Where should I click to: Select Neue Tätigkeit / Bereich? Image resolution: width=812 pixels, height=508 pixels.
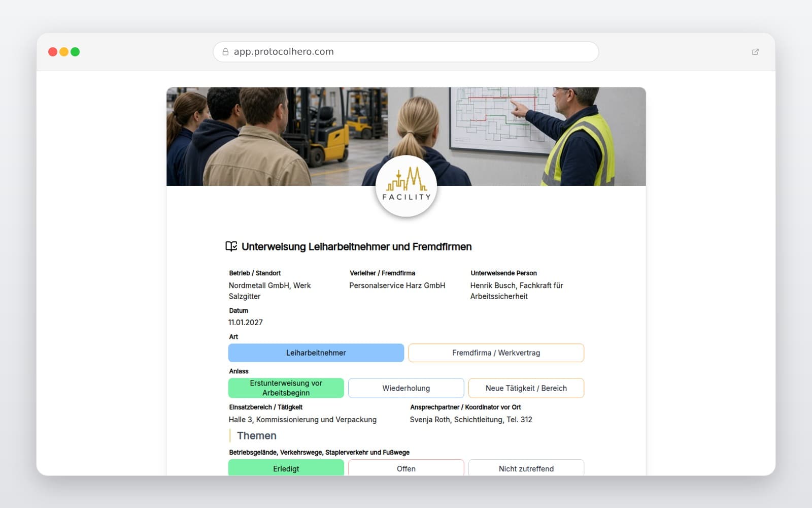click(x=526, y=388)
